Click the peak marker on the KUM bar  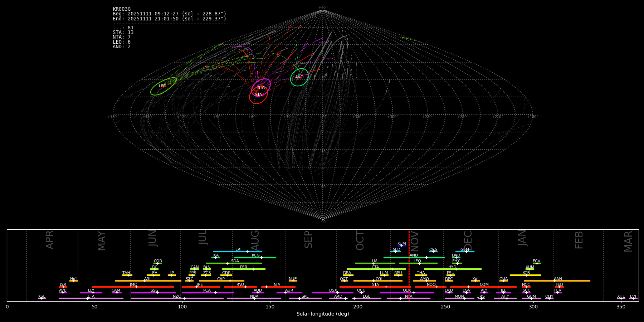[x=402, y=246]
